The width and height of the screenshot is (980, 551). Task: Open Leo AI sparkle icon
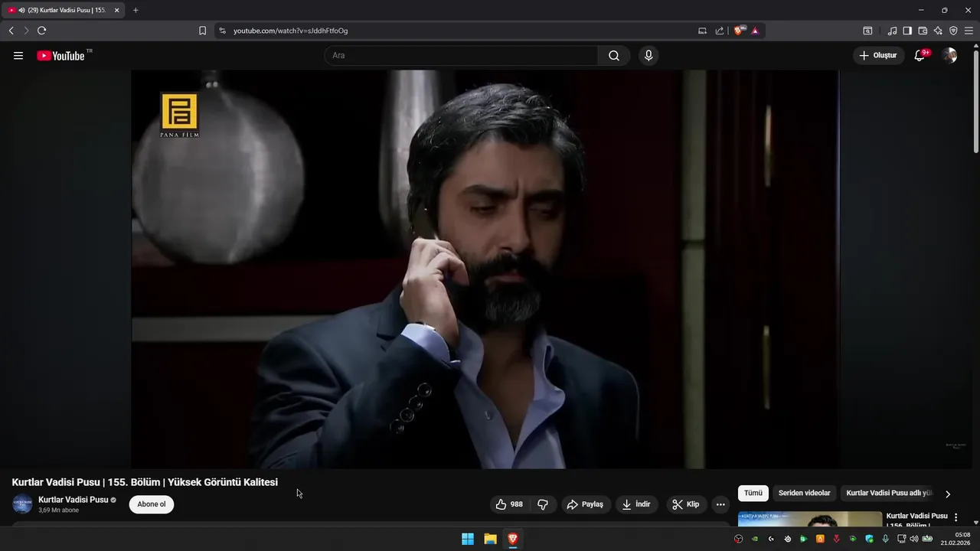point(938,31)
